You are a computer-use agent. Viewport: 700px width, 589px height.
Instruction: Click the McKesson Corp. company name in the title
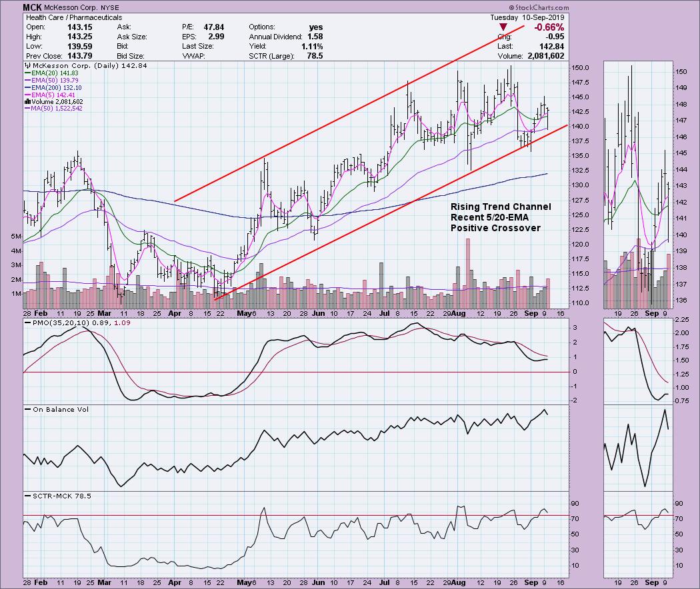tap(71, 7)
